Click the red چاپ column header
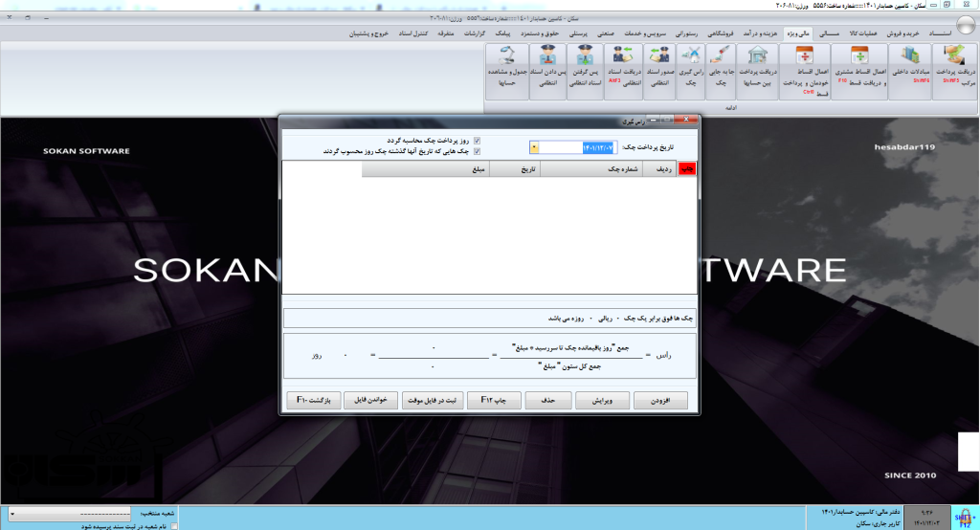Screen dimensions: 980x530 click(686, 169)
